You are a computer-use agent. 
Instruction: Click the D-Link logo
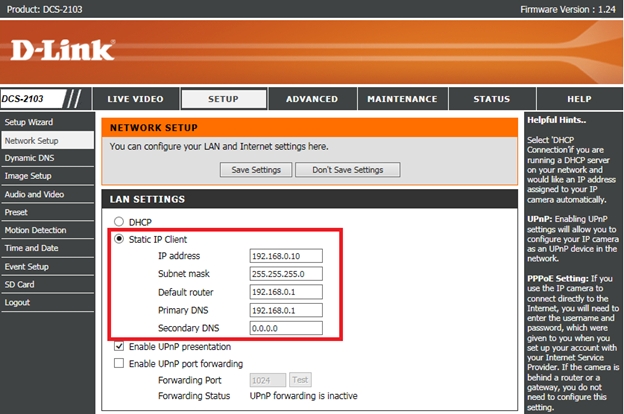tap(64, 49)
